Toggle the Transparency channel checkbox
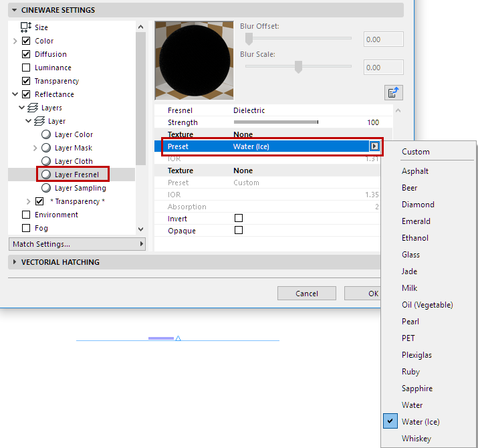This screenshot has height=448, width=478. click(26, 81)
